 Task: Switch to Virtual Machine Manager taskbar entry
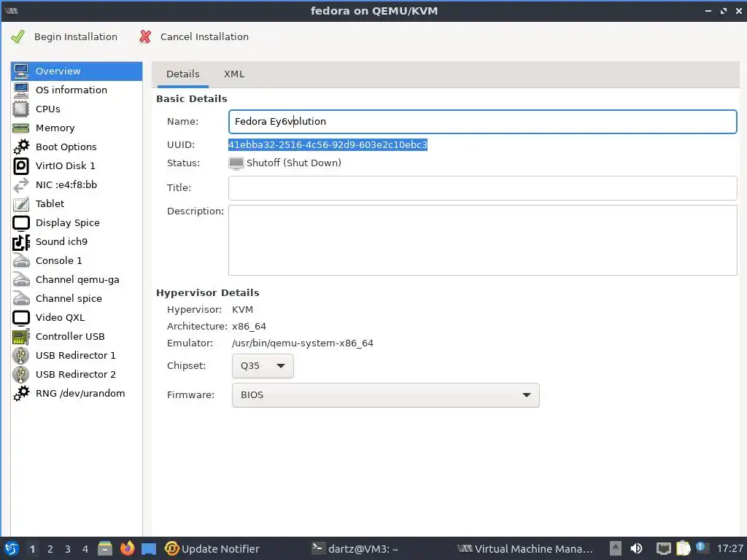pos(525,548)
